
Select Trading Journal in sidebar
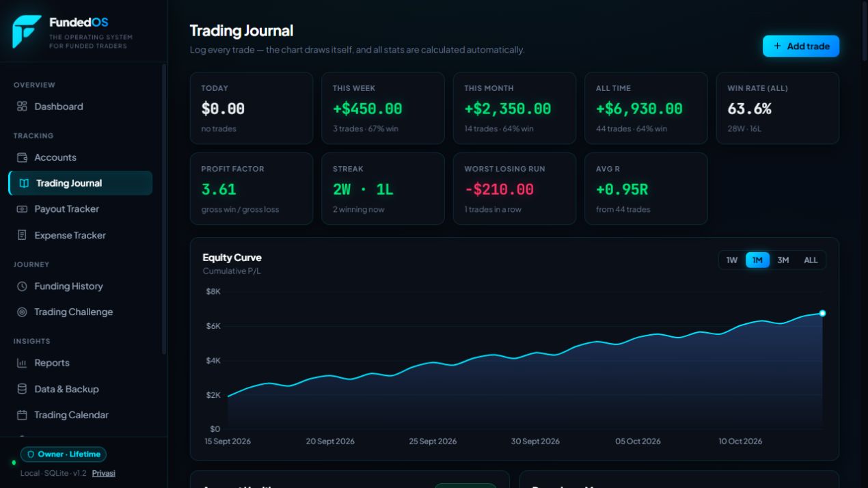pyautogui.click(x=80, y=183)
